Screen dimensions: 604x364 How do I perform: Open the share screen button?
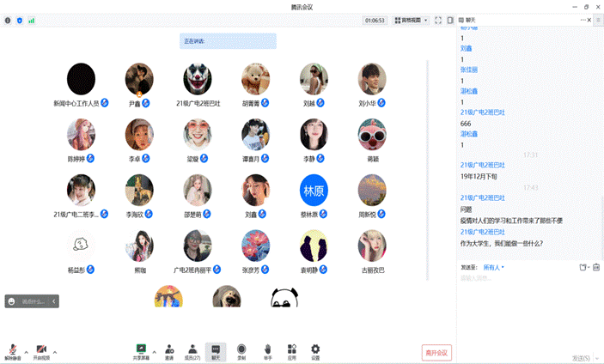141,352
